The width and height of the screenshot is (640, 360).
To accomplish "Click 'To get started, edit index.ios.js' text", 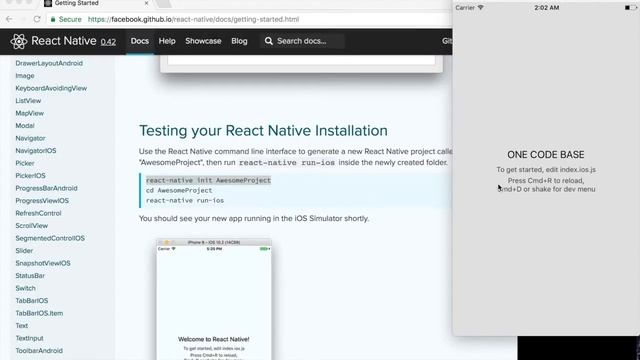I will (546, 169).
